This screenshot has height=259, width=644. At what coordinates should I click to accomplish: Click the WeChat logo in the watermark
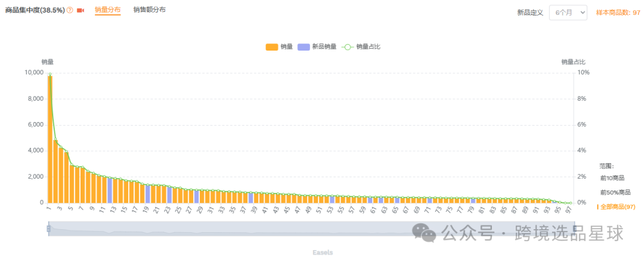(425, 233)
